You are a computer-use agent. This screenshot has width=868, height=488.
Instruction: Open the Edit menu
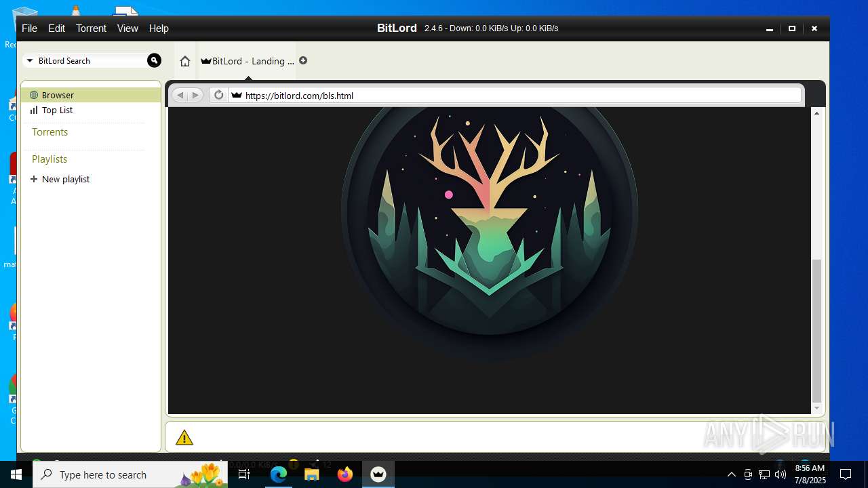tap(56, 28)
